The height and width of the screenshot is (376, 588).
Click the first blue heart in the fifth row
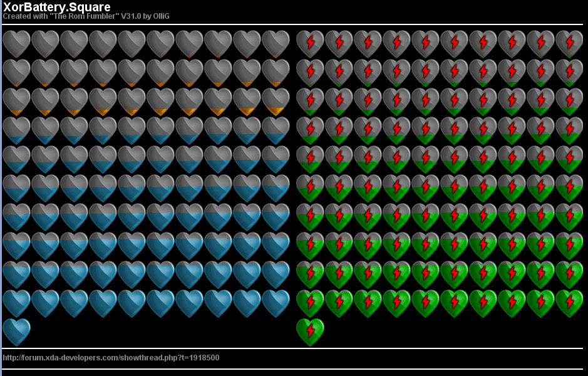(16, 159)
